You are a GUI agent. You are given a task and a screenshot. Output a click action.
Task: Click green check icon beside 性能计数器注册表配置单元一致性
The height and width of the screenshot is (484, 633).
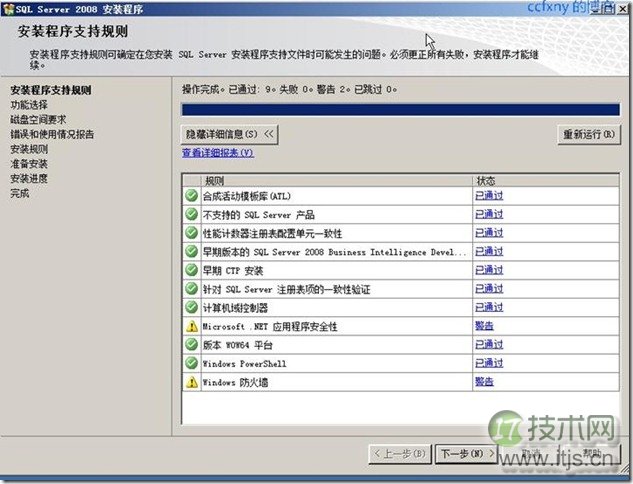pos(191,233)
